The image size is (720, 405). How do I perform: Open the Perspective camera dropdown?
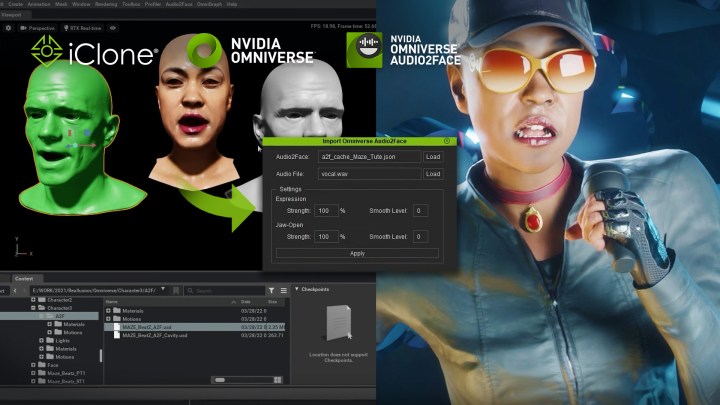click(x=38, y=28)
